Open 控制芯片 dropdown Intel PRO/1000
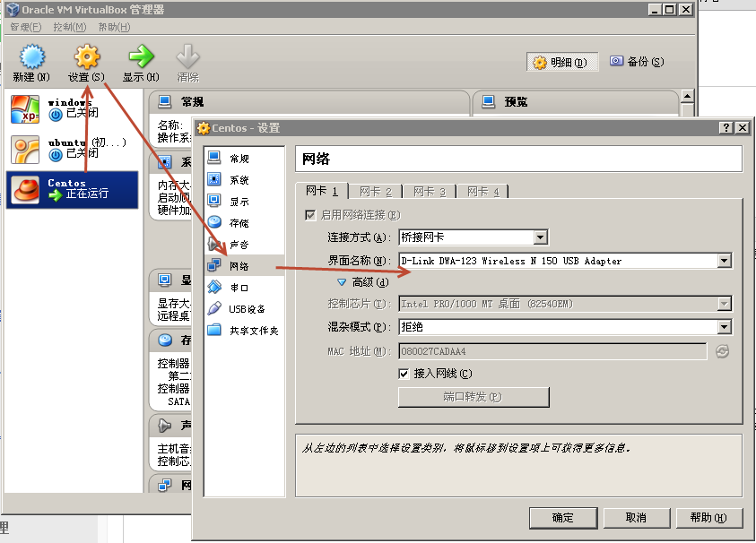This screenshot has width=756, height=543. click(565, 304)
